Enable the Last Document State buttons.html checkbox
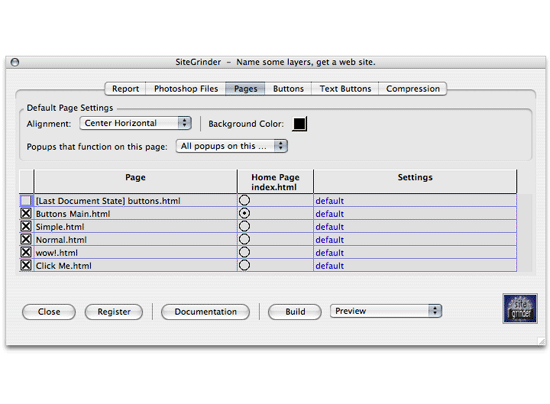This screenshot has height=404, width=550. (26, 201)
